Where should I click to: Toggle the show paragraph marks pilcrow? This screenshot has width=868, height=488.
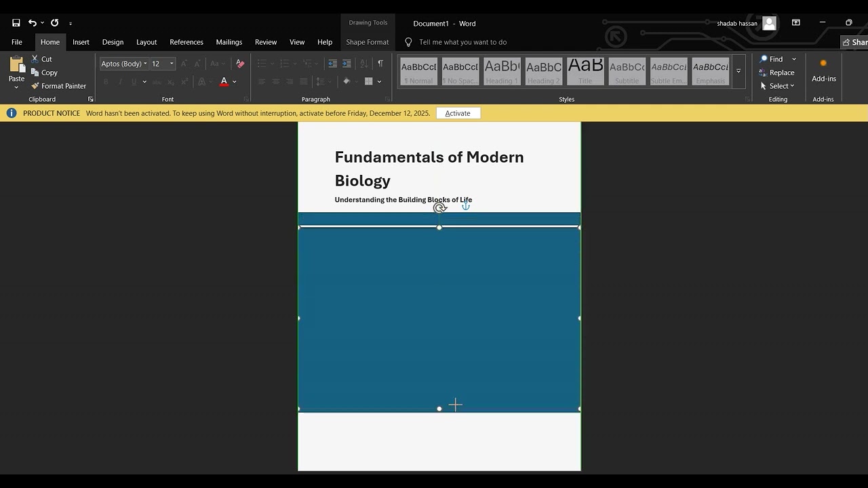pyautogui.click(x=380, y=64)
